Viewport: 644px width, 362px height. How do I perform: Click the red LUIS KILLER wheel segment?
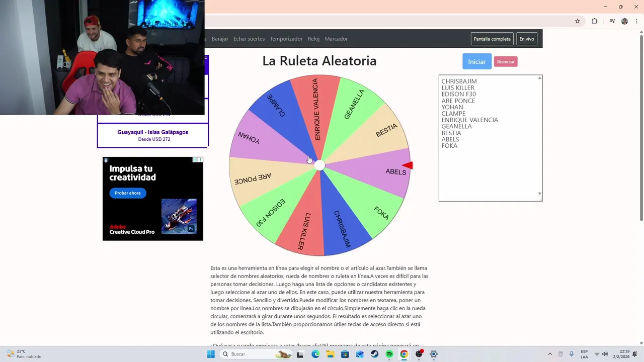[303, 231]
